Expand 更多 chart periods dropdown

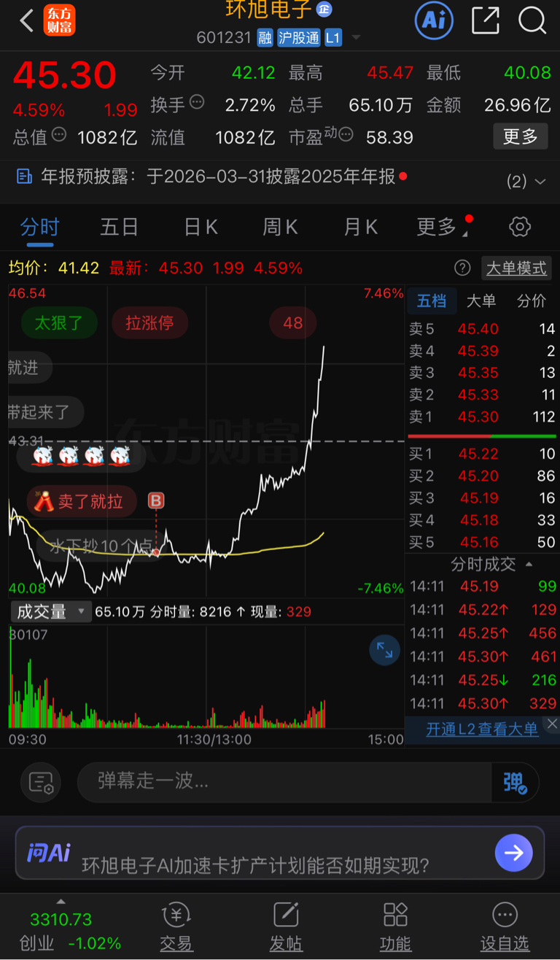tap(441, 227)
